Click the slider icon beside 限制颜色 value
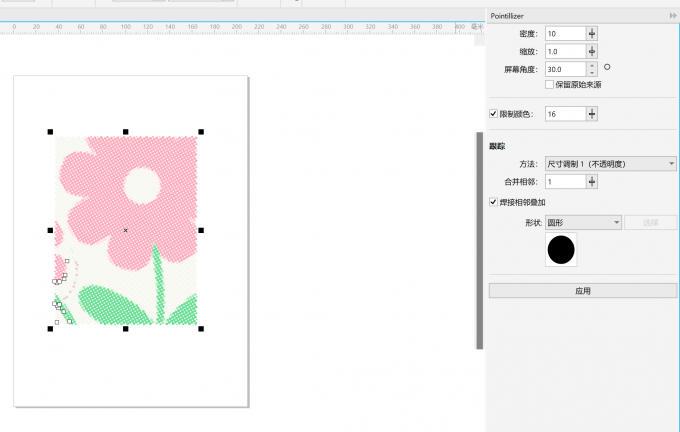 tap(592, 114)
